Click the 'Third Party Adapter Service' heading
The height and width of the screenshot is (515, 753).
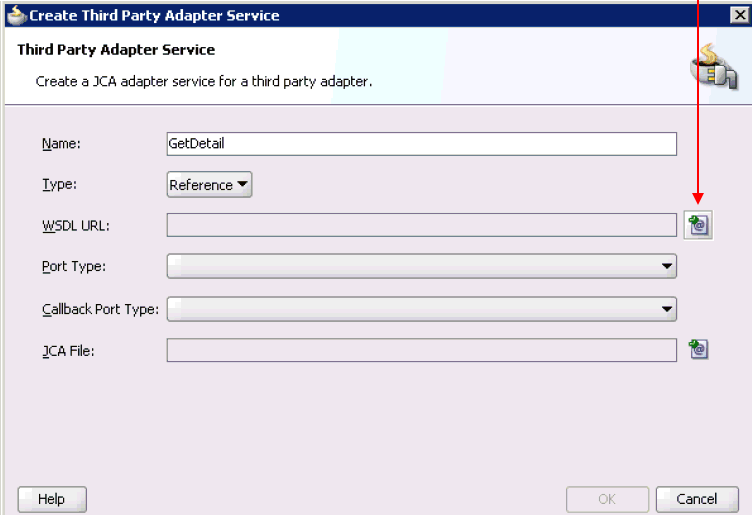116,49
